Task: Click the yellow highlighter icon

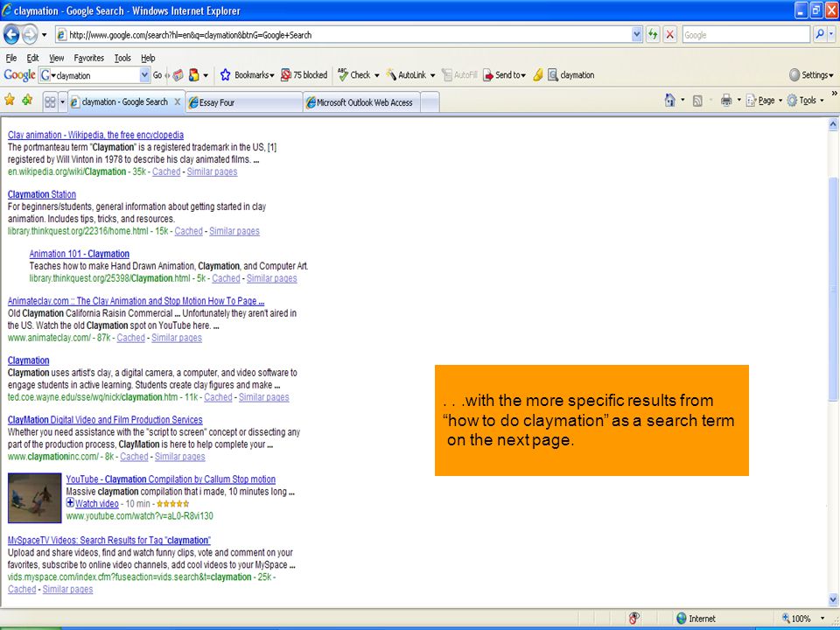Action: point(538,75)
